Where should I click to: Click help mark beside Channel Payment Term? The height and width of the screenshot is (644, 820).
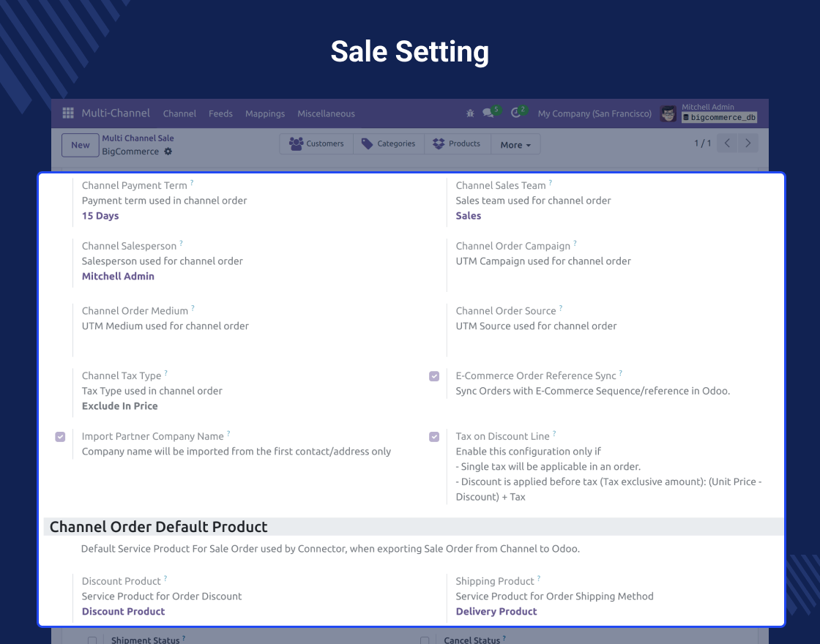pos(192,182)
